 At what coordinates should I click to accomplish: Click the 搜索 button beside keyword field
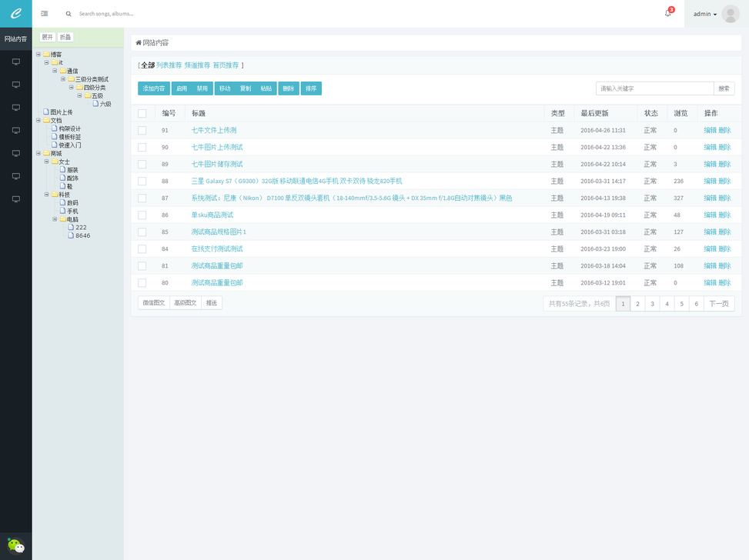pyautogui.click(x=724, y=88)
